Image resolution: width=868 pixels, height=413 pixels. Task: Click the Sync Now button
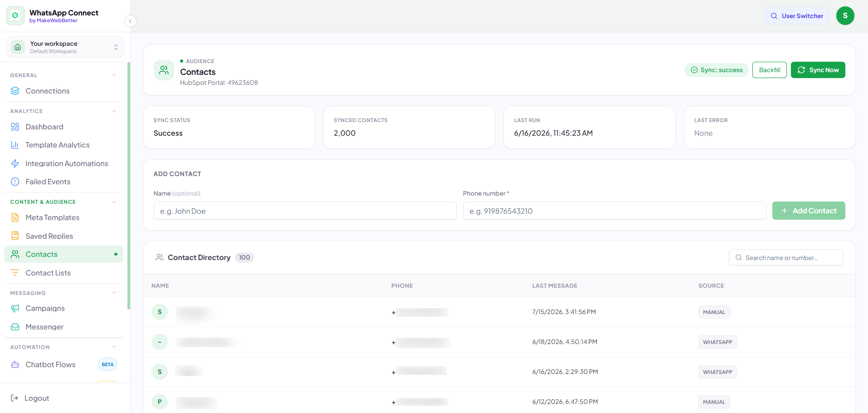[818, 70]
